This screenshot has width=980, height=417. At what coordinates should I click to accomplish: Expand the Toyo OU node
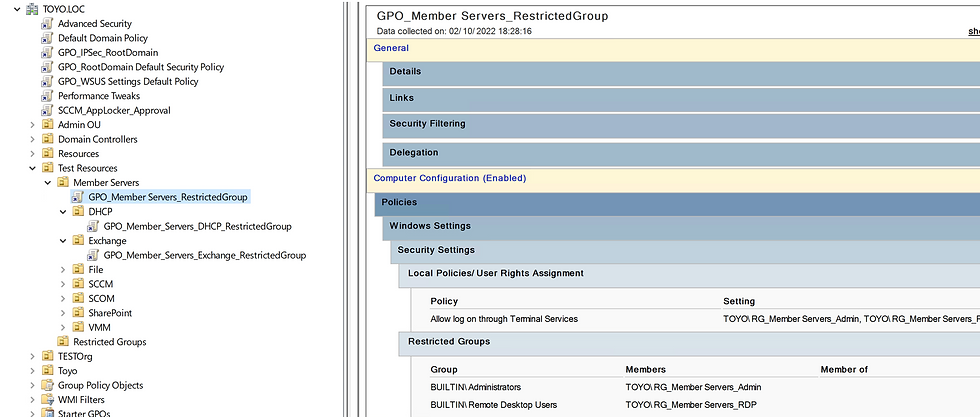(32, 371)
